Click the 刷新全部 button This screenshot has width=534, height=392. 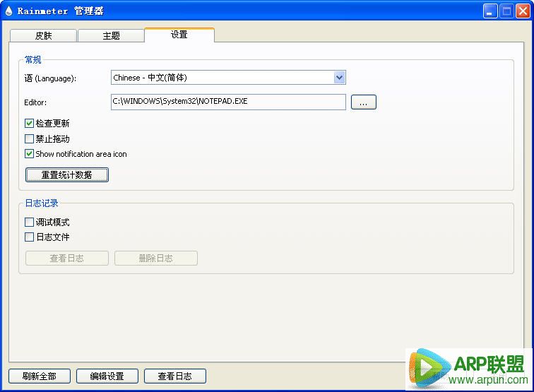[x=40, y=376]
